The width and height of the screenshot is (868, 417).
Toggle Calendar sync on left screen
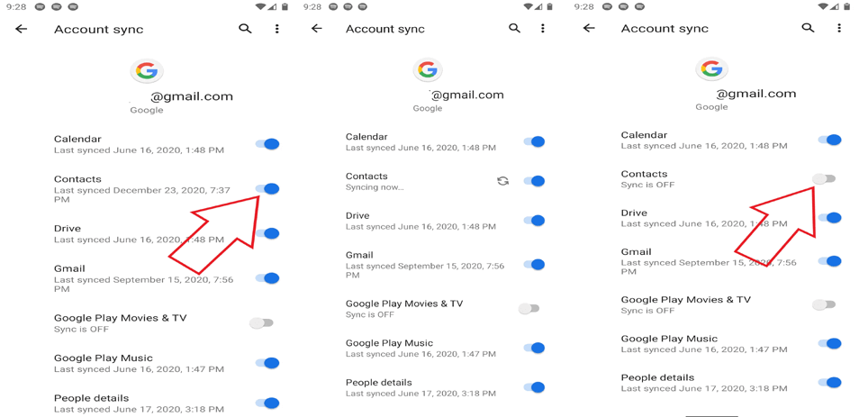click(267, 144)
